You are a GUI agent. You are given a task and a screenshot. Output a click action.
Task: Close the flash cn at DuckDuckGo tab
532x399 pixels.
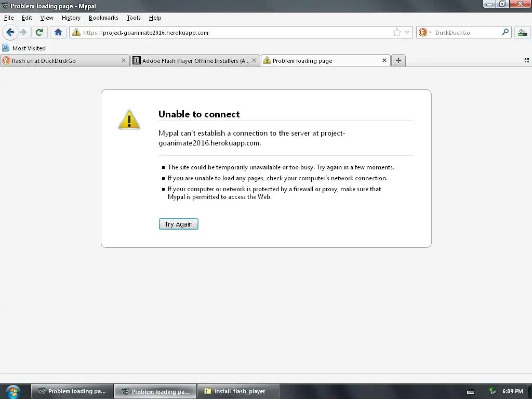click(124, 60)
